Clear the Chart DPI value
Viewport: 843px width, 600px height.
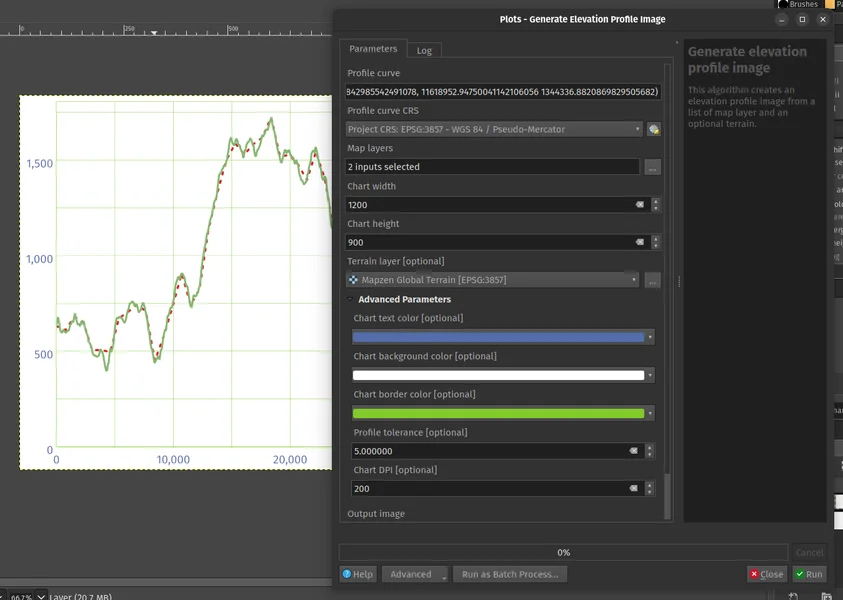[633, 489]
